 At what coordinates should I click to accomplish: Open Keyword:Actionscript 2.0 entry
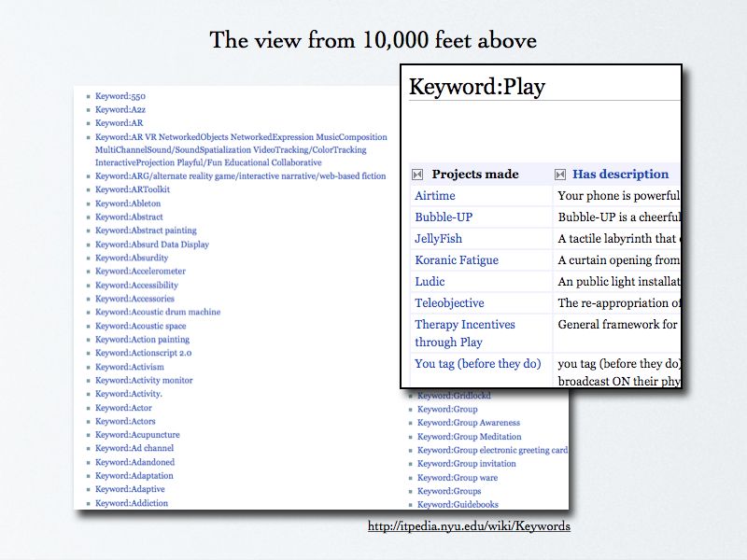pos(143,354)
